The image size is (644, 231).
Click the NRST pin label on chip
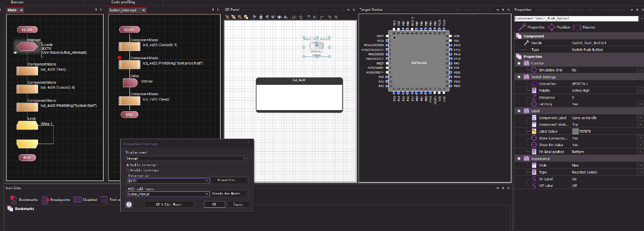pyautogui.click(x=380, y=63)
